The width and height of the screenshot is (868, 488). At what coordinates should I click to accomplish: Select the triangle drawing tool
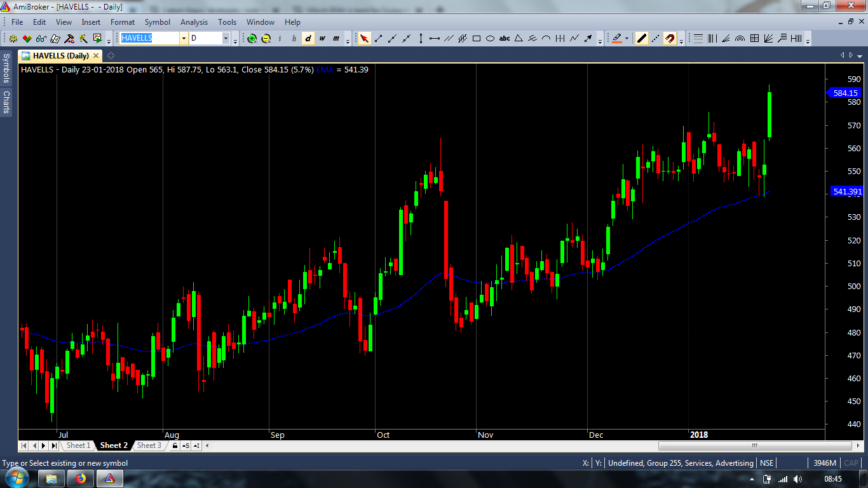[519, 38]
